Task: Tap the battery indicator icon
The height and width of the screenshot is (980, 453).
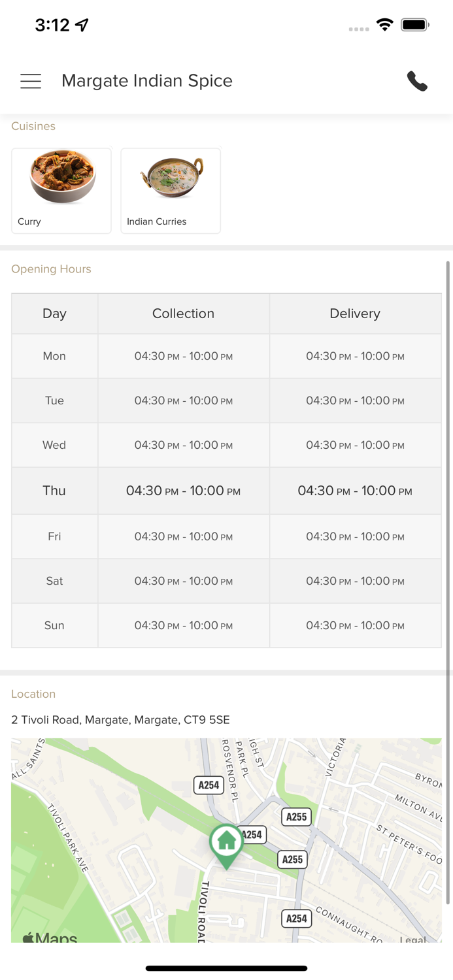Action: click(x=415, y=25)
